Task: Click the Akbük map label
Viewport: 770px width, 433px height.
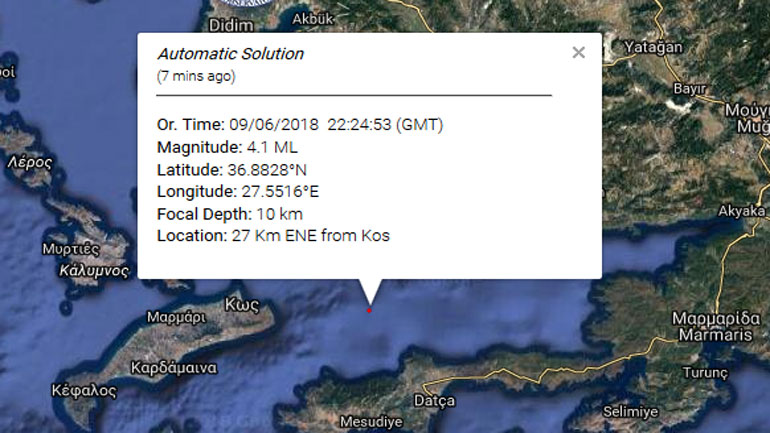Action: (313, 19)
